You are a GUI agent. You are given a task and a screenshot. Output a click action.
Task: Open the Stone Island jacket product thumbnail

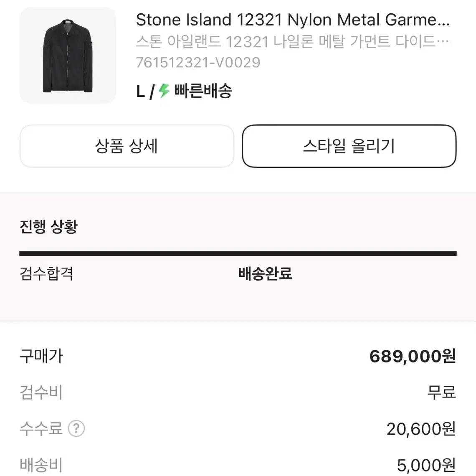pyautogui.click(x=68, y=55)
